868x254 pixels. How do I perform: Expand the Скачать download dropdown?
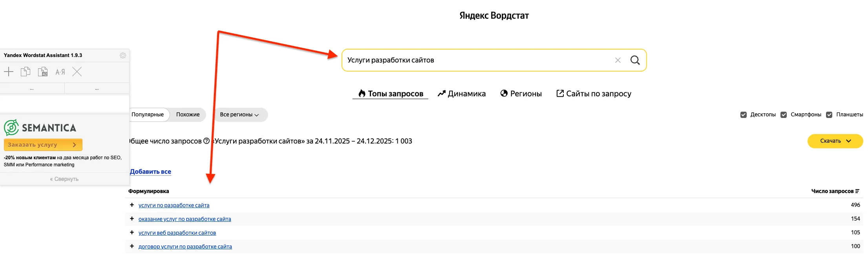[x=835, y=141]
